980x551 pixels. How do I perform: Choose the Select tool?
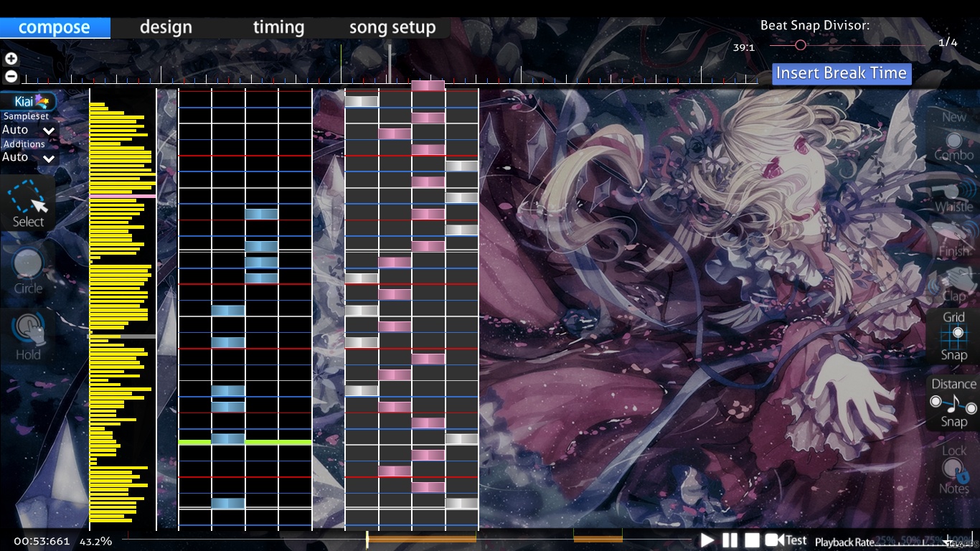(29, 204)
